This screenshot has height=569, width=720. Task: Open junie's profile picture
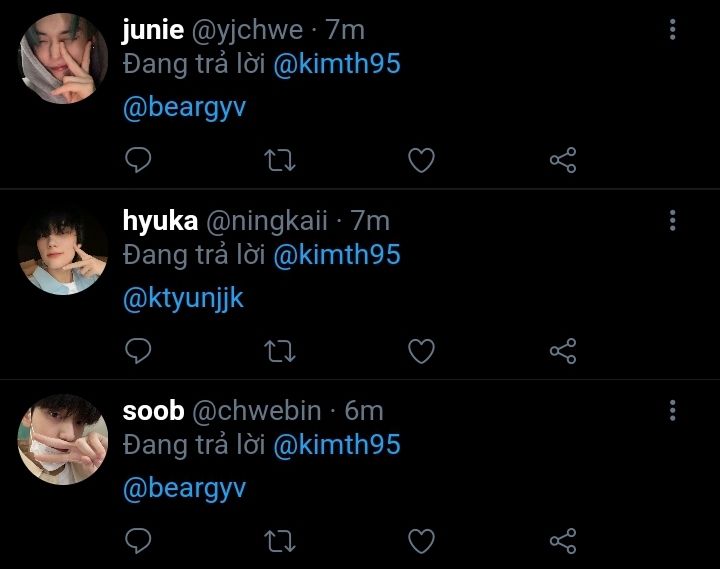(x=63, y=58)
